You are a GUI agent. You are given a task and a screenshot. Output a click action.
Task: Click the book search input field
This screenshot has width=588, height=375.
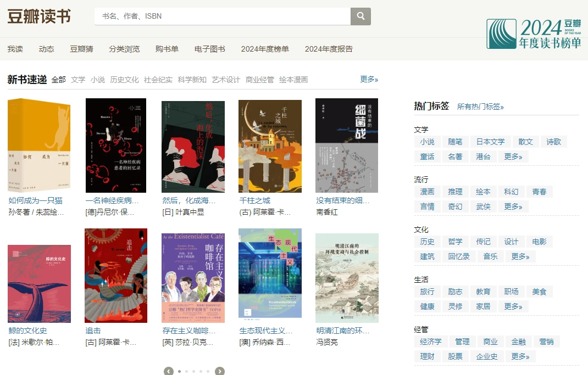pyautogui.click(x=223, y=16)
